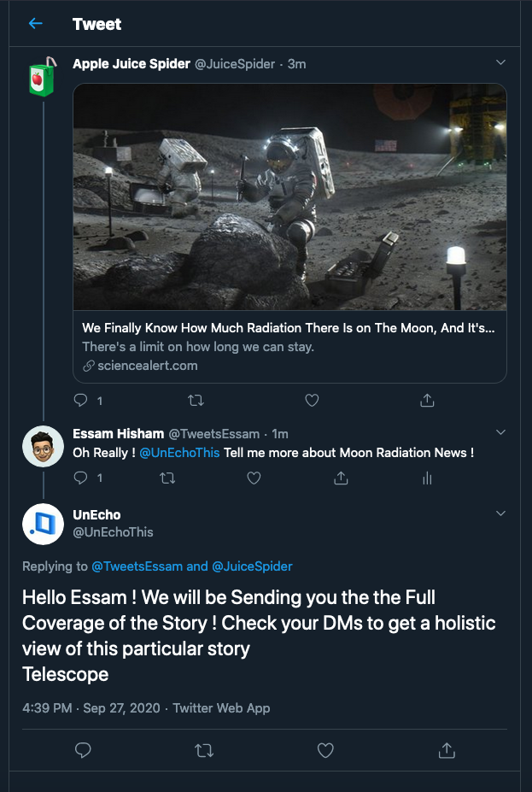Reply to Apple Juice Spider's tweet

pyautogui.click(x=81, y=400)
